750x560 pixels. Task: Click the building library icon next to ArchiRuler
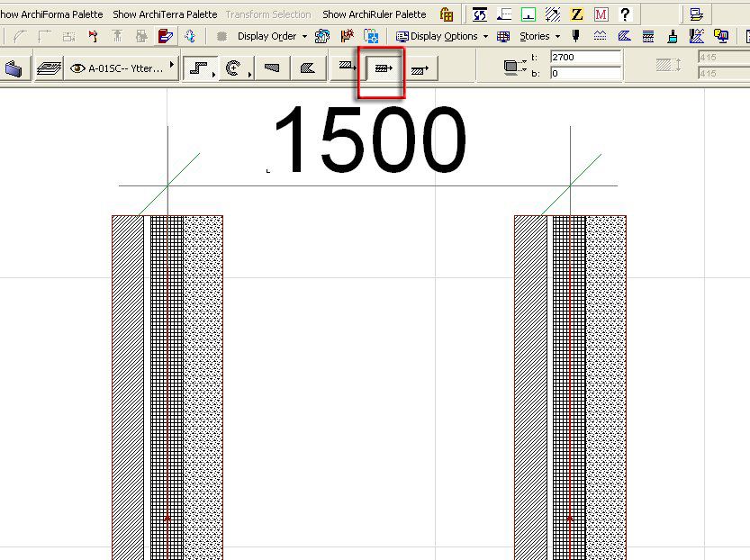(447, 14)
